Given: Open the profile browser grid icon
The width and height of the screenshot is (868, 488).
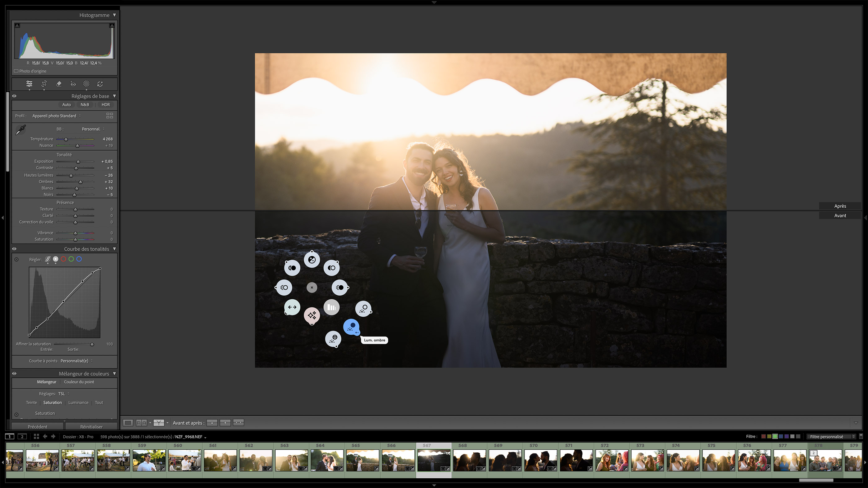Looking at the screenshot, I should (109, 116).
